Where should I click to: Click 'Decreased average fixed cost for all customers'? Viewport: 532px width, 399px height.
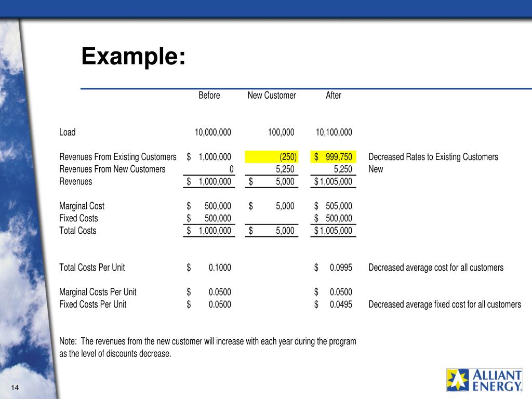click(x=445, y=304)
